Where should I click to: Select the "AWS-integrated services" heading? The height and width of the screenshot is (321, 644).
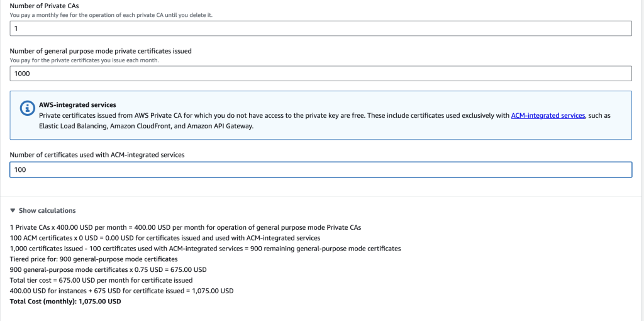tap(77, 105)
